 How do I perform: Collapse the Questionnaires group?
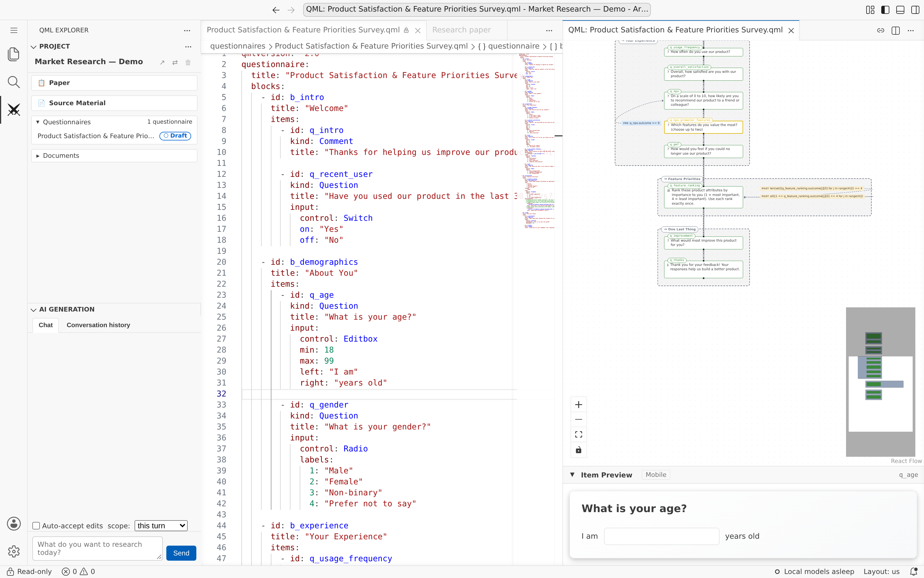38,122
